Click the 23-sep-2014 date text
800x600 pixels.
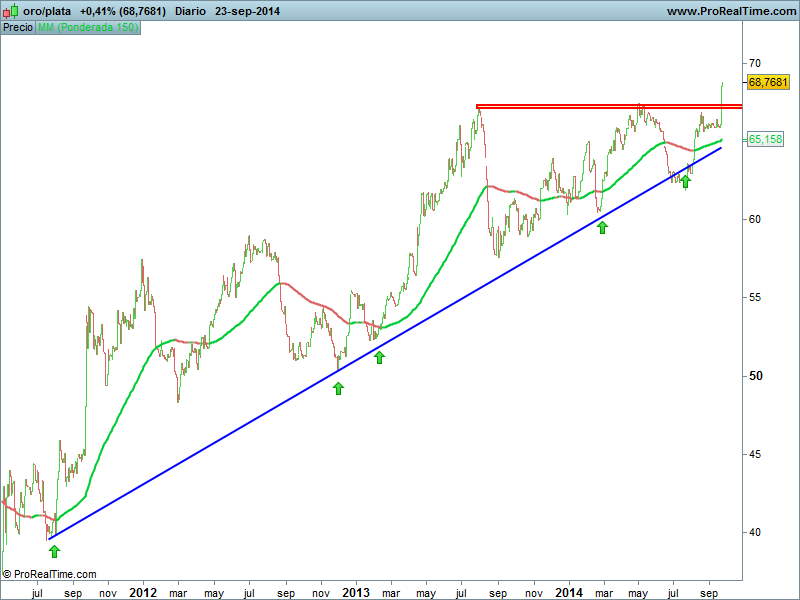[247, 11]
